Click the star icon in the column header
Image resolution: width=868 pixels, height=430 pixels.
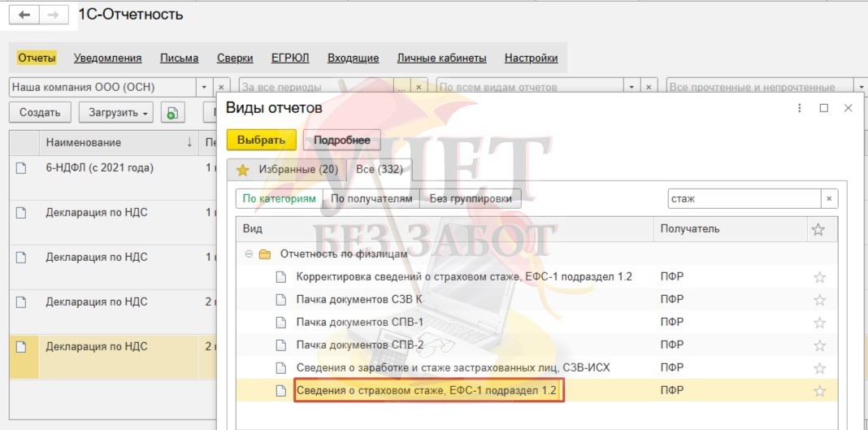[x=818, y=230]
